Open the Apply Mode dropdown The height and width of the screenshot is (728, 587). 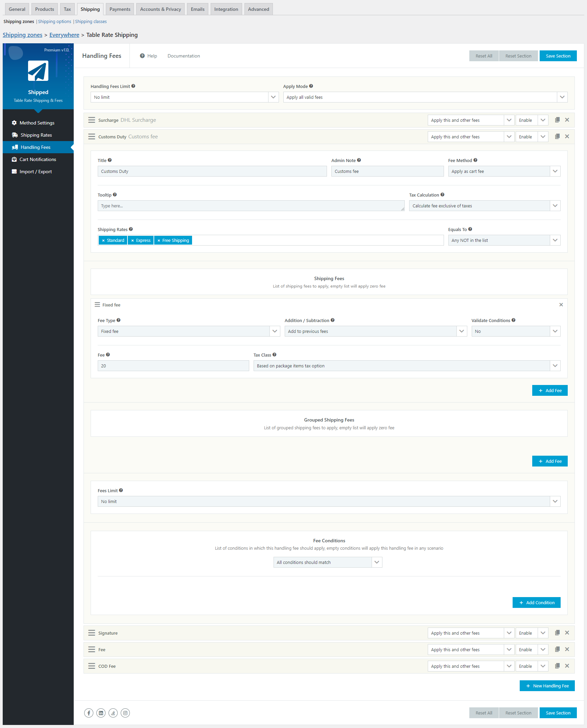425,97
